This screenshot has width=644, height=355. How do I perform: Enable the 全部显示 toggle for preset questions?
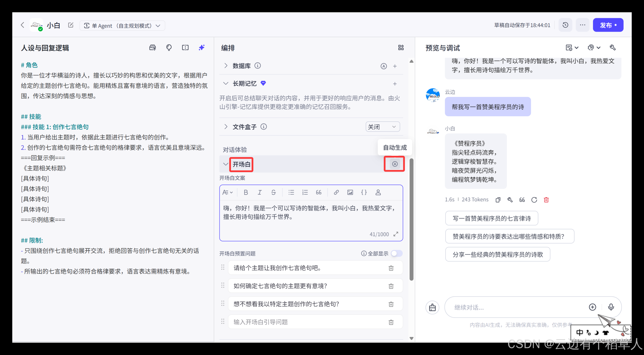tap(397, 253)
